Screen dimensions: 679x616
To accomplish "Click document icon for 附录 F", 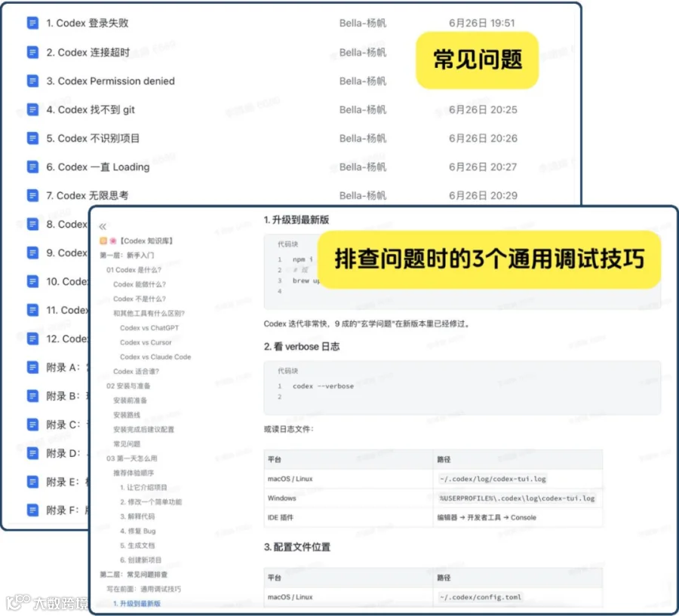I will [32, 510].
